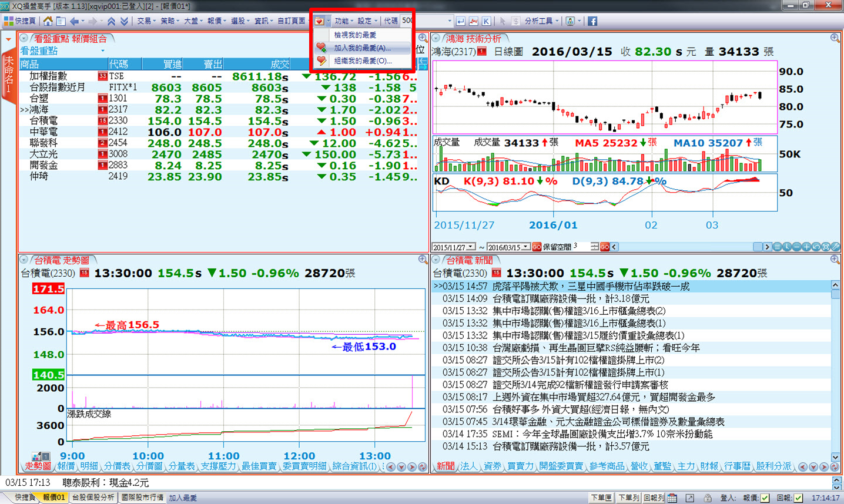Open the start date 2015/11/27 dropdown

471,247
